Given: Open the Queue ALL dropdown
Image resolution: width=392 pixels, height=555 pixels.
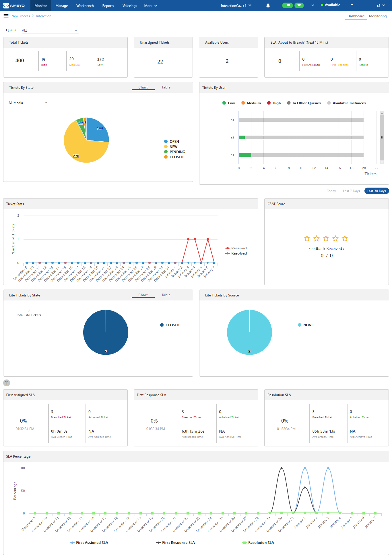Looking at the screenshot, I should [x=50, y=30].
